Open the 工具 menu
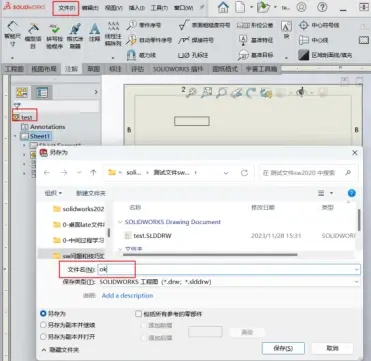Viewport: 371px width, 361px height. point(159,8)
